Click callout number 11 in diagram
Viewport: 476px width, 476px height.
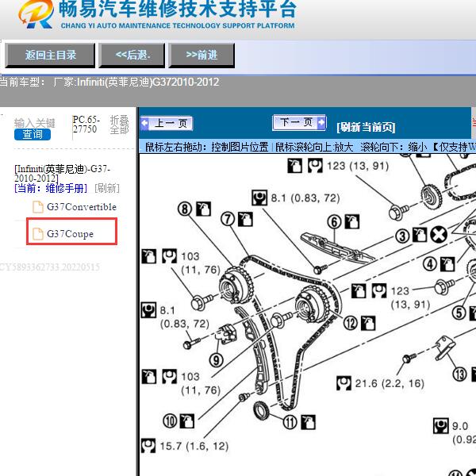pyautogui.click(x=290, y=422)
